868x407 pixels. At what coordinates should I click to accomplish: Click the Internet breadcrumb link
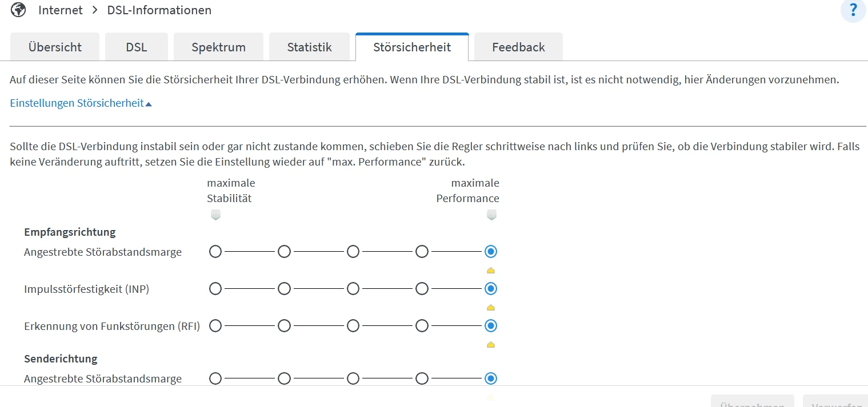click(x=61, y=10)
